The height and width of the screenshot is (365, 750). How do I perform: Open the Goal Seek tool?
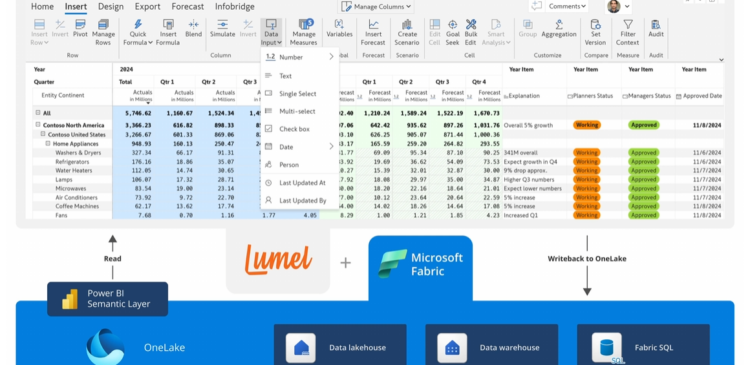point(452,33)
